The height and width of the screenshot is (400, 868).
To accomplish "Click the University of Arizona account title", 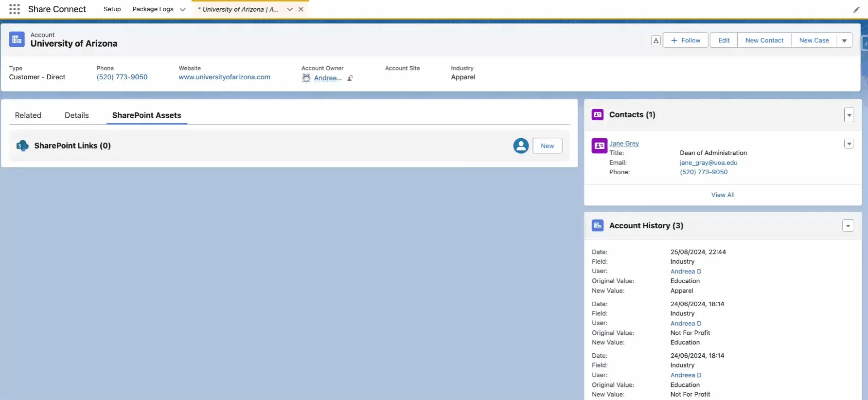I will [x=74, y=43].
